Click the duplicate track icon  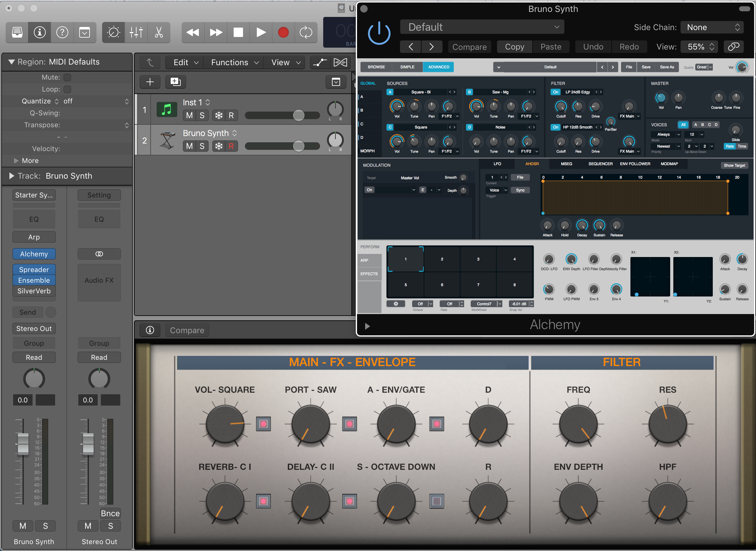pyautogui.click(x=175, y=82)
